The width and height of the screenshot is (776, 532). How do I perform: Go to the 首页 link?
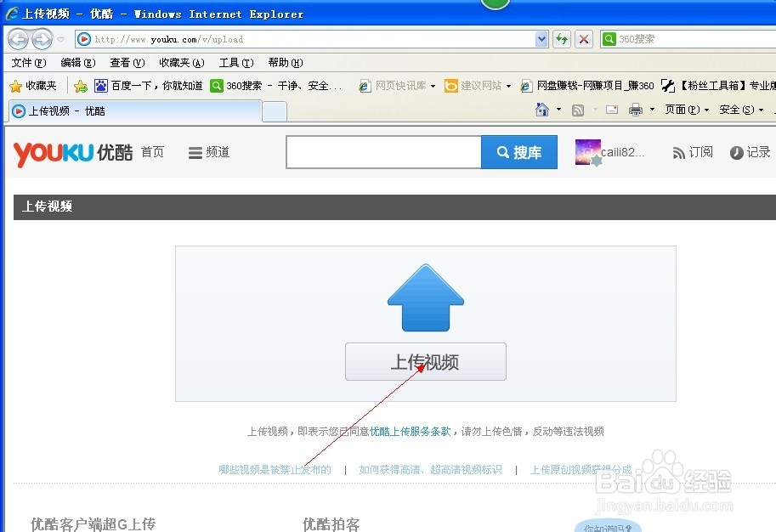[152, 152]
